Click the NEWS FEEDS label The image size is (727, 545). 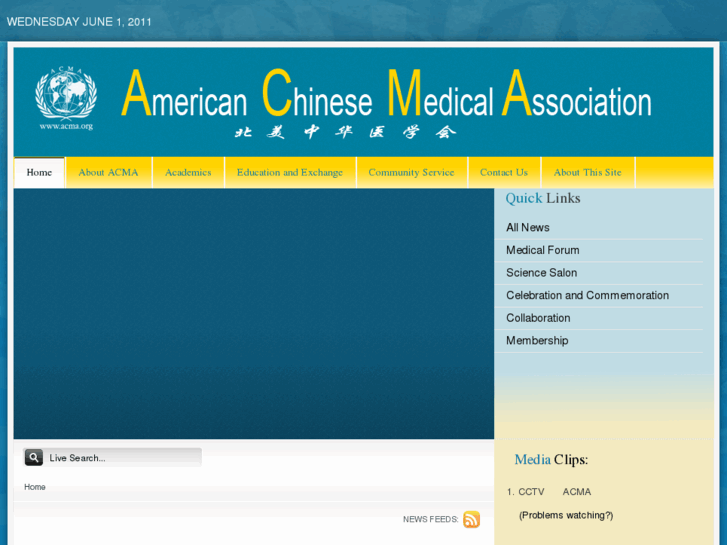(x=430, y=519)
